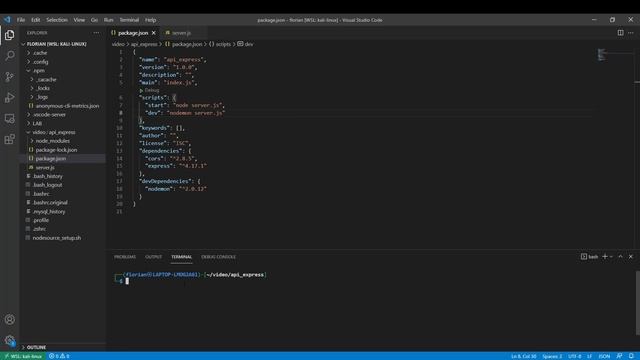Close the package.json editor tab

(x=153, y=33)
